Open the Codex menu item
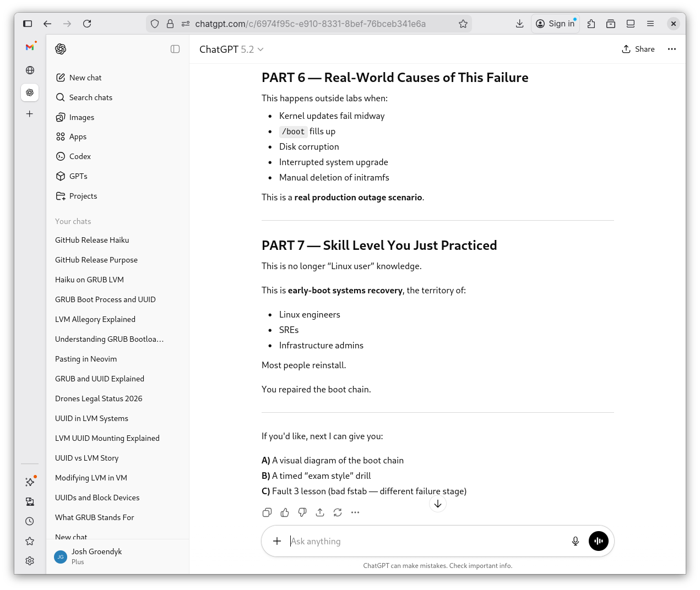The width and height of the screenshot is (700, 590). tap(80, 156)
